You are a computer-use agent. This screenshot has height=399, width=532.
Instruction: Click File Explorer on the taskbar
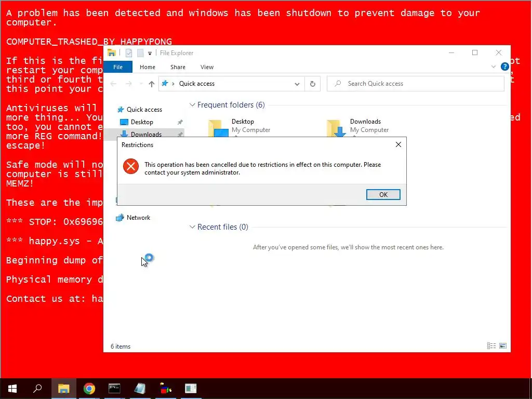[x=63, y=389]
